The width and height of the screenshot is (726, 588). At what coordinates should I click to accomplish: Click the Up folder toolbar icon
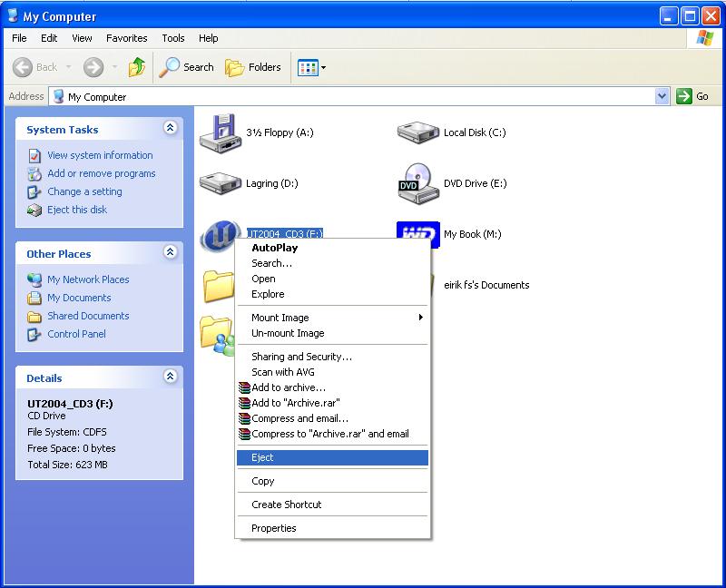[137, 67]
